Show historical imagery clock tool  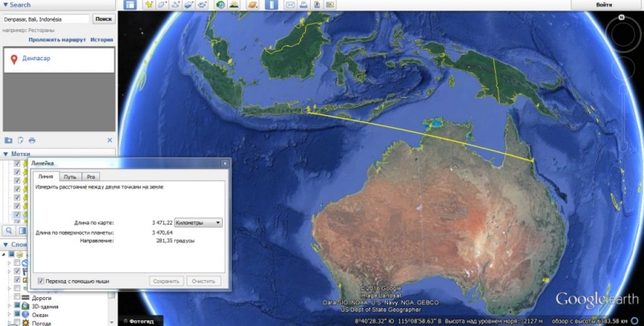click(x=221, y=5)
